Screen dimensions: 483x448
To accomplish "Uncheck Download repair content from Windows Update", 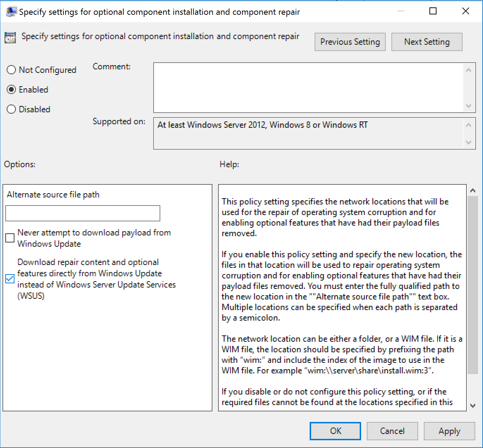I will 10,279.
